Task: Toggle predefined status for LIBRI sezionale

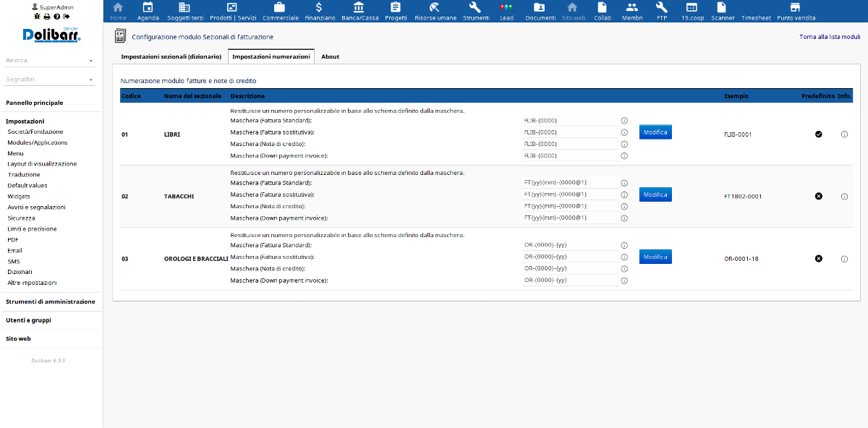Action: pyautogui.click(x=819, y=134)
